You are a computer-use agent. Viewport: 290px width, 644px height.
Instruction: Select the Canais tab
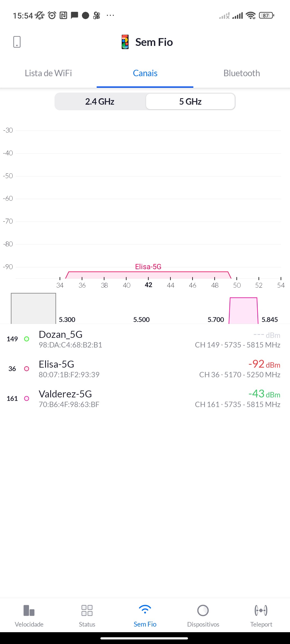(x=145, y=73)
